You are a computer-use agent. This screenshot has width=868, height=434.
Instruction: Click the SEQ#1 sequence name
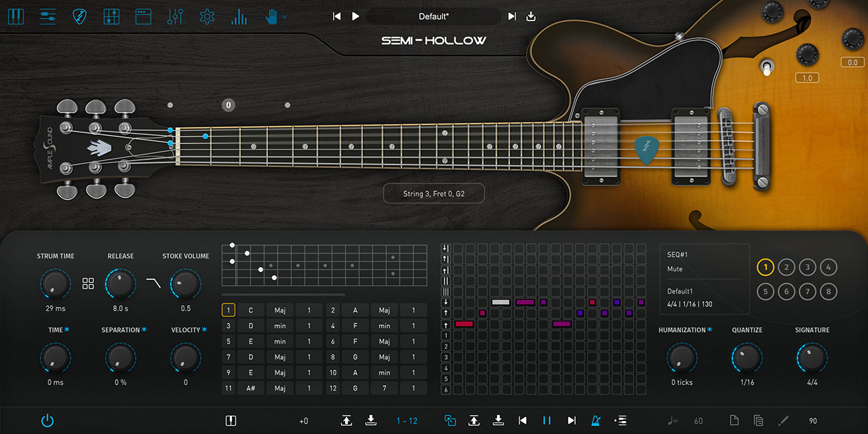[x=677, y=255]
